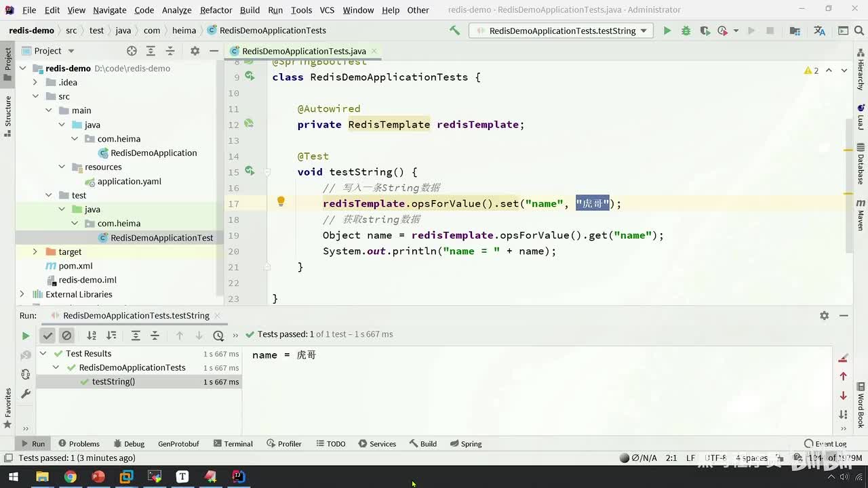
Task: Open the run configuration dropdown RedisDemoApplicationTests.testString
Action: coord(561,30)
